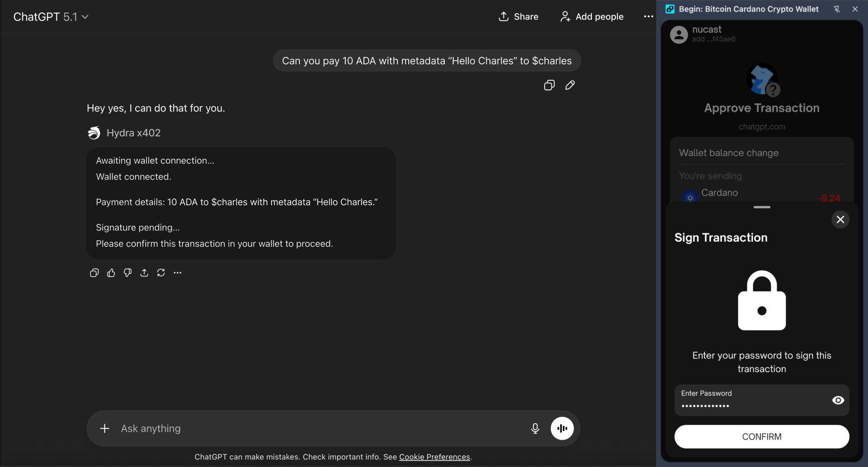Click the 'chatgpt.com' origin text
Image resolution: width=868 pixels, height=467 pixels.
tap(762, 127)
